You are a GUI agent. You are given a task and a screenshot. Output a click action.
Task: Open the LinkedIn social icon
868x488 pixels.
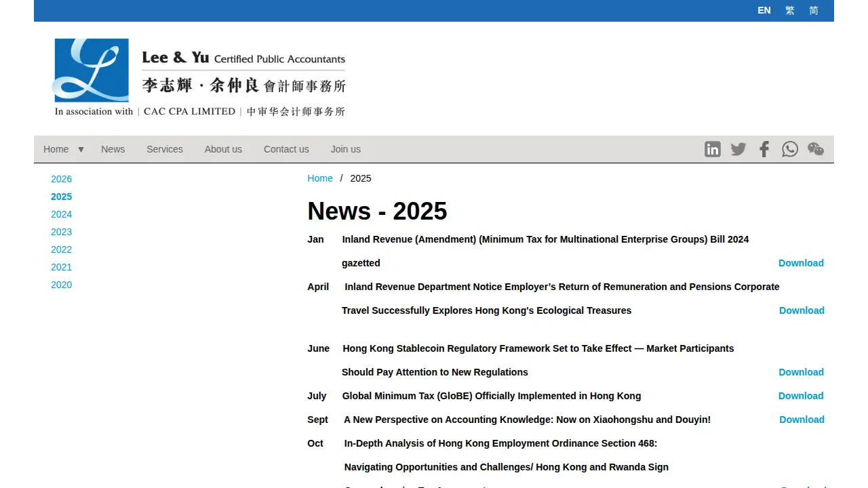point(713,149)
